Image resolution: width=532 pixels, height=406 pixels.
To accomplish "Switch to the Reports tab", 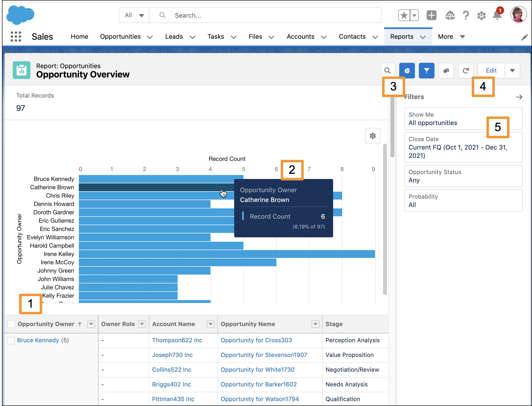I will [402, 37].
